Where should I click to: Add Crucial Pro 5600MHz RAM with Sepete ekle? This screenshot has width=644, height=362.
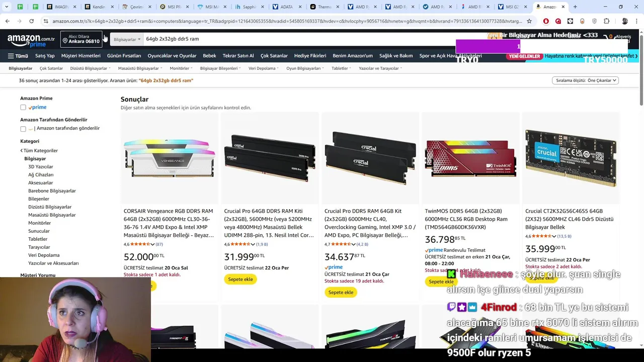tap(240, 279)
